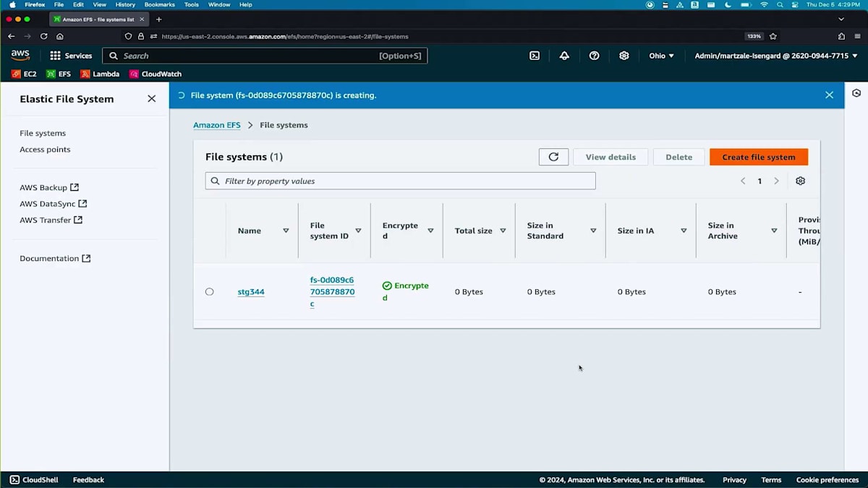This screenshot has height=488, width=868.
Task: Open a new browser tab
Action: [x=159, y=20]
